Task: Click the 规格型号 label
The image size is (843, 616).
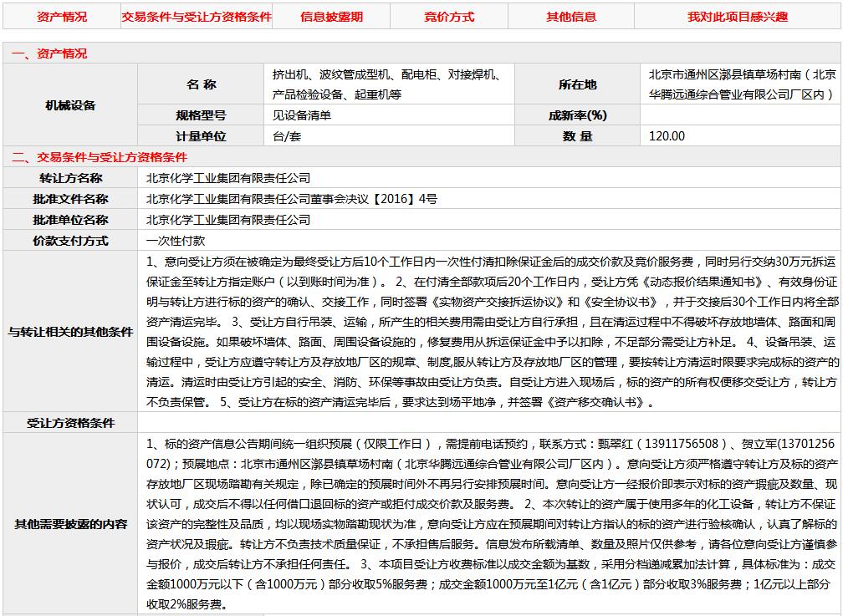Action: pos(201,115)
